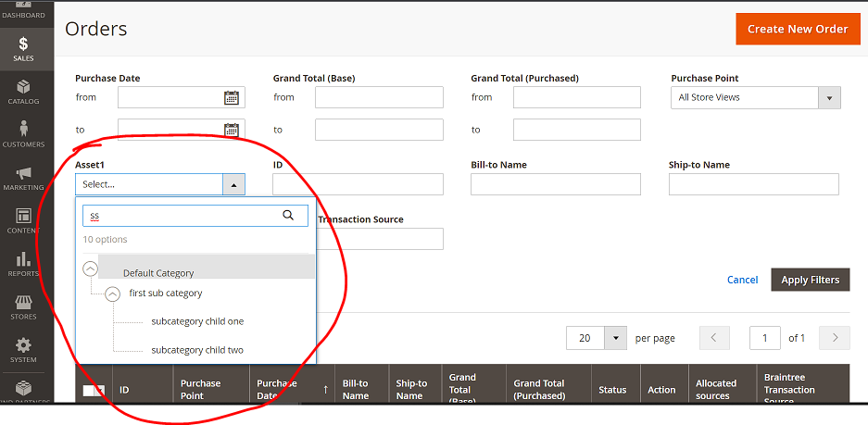Viewport: 868px width, 425px height.
Task: Click the Cancel filters link
Action: pyautogui.click(x=742, y=280)
